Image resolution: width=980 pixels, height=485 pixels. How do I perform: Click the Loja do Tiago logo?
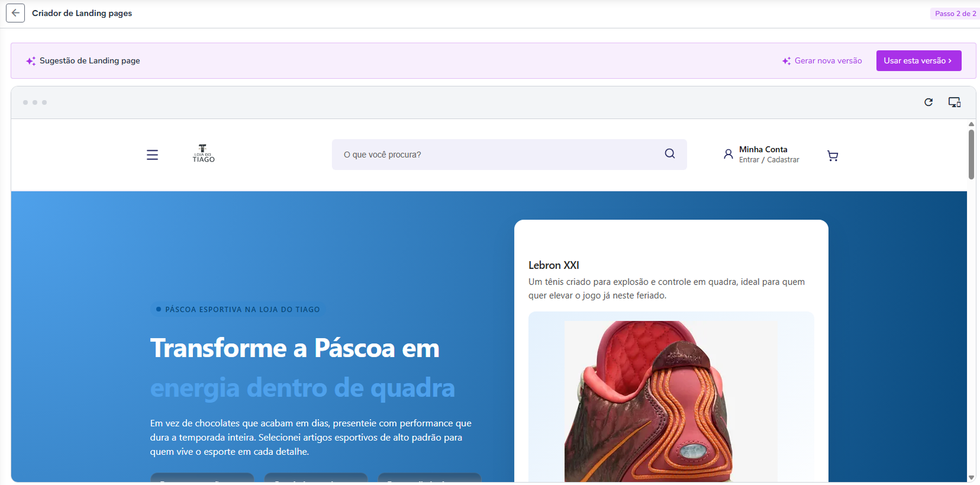tap(203, 153)
